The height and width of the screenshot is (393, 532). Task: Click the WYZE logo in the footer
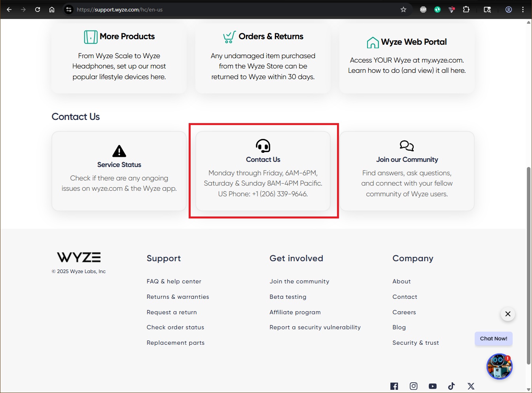79,257
